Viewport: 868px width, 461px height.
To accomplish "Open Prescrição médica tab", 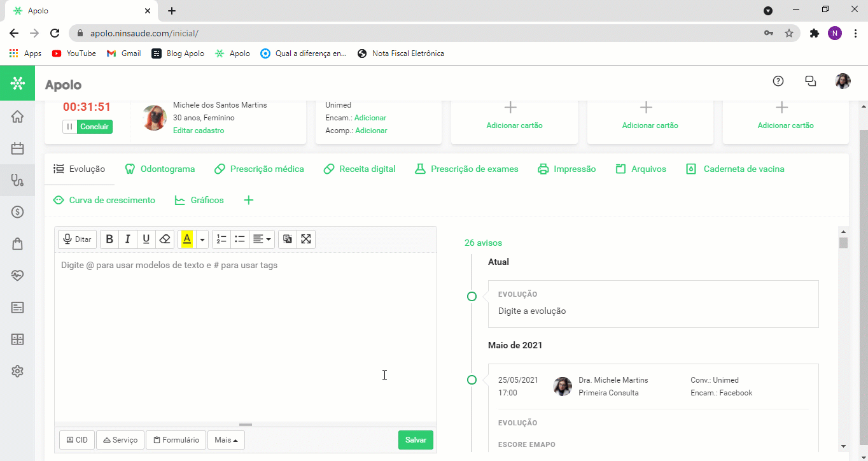I will point(259,169).
